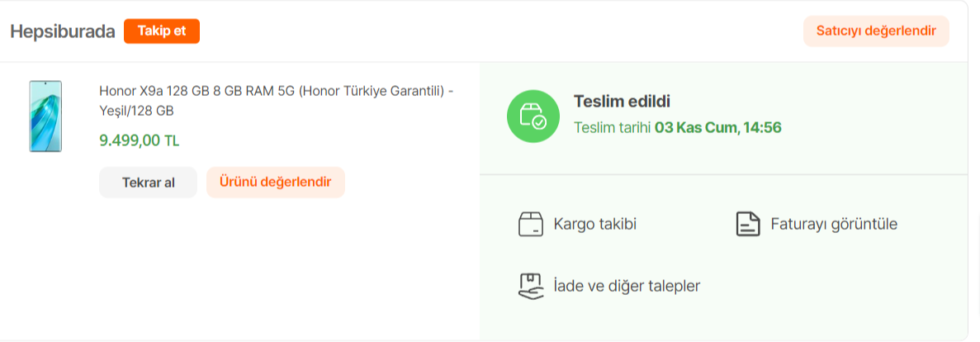Click the divider line above Kargo takibi
The width and height of the screenshot is (980, 342).
pos(722,174)
